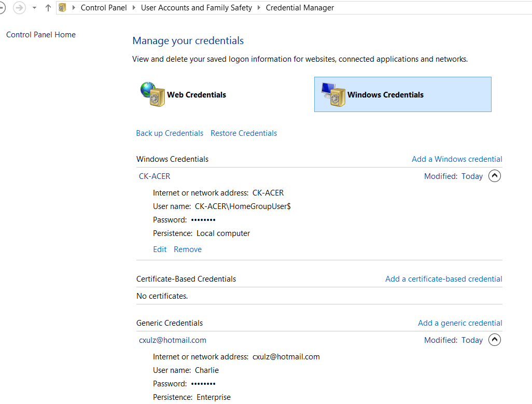532x404 pixels.
Task: Click the address bar vault icon
Action: [62, 8]
